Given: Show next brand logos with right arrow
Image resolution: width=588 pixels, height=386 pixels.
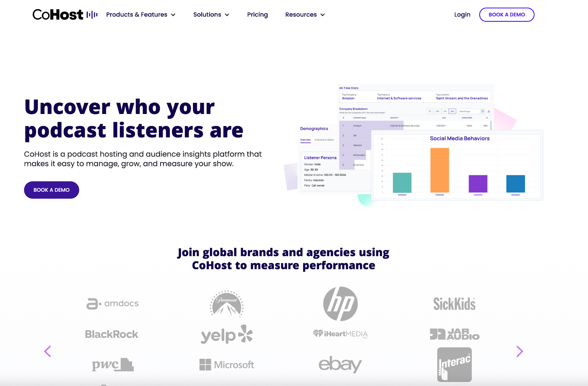Looking at the screenshot, I should 519,351.
